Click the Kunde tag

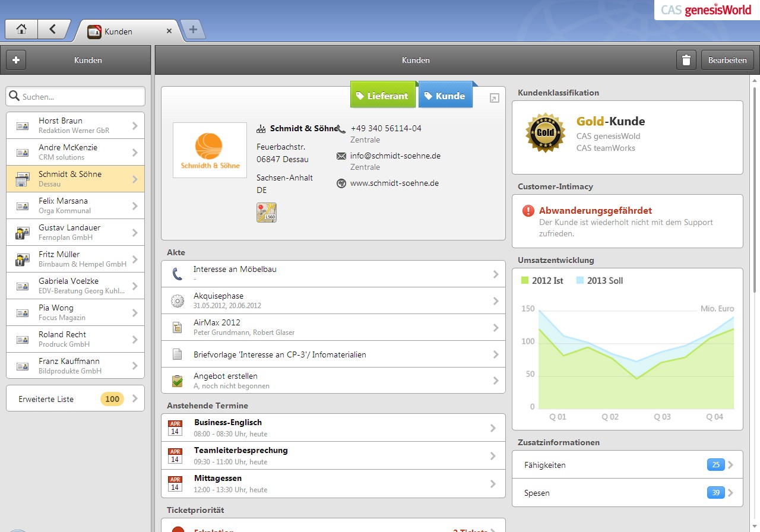[x=445, y=95]
